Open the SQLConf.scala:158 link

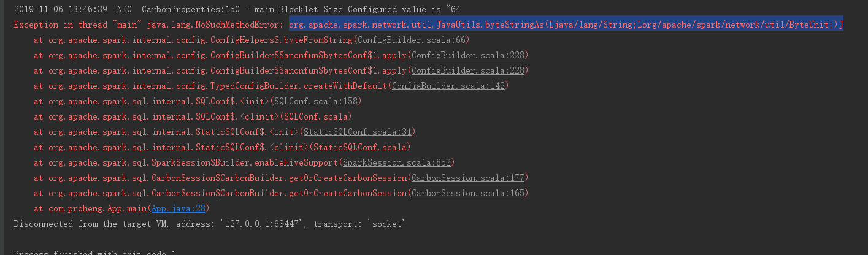click(317, 101)
